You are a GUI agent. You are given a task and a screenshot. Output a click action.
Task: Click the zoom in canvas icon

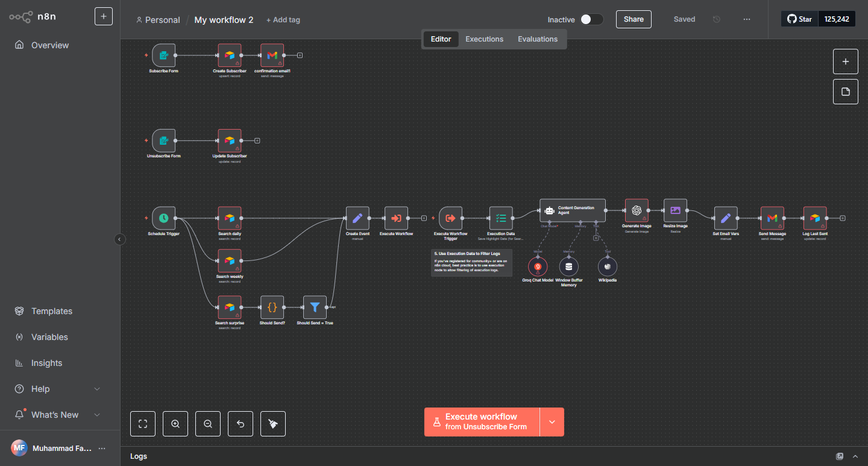point(175,424)
